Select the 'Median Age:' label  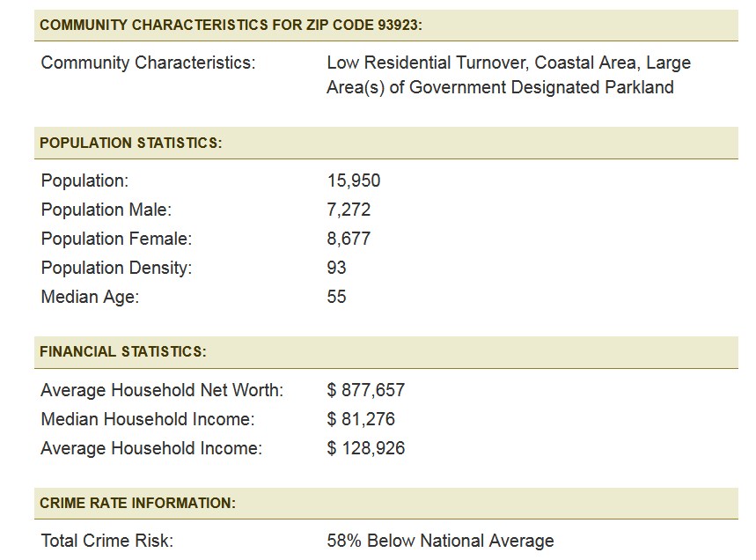click(x=90, y=297)
